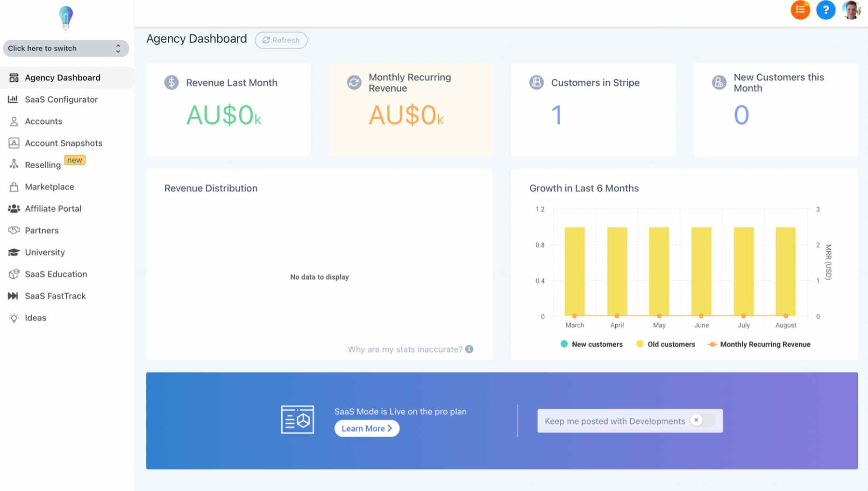Click the info icon beside stats inaccurate
Viewport: 868px width, 491px height.
469,349
